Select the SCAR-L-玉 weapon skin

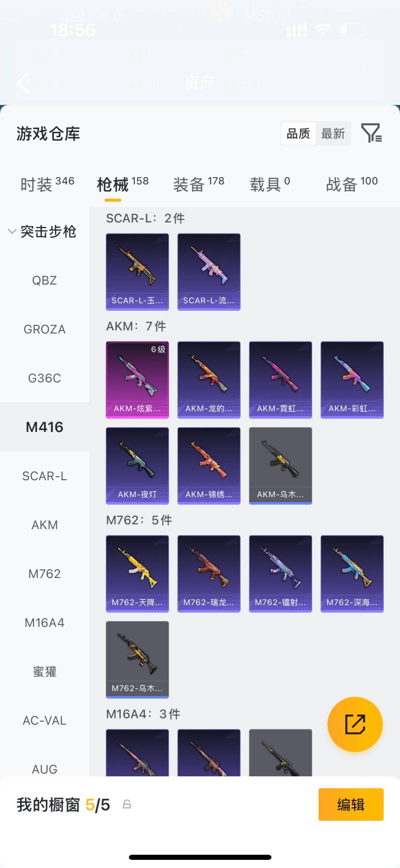click(137, 272)
